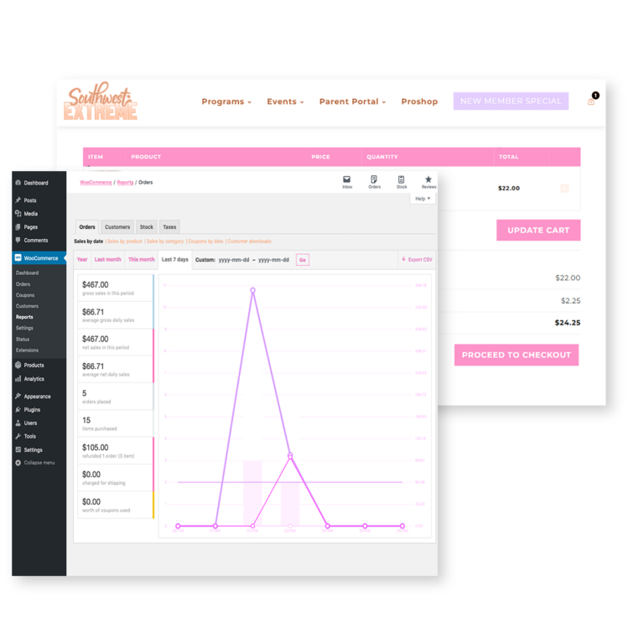Expand the Programs navigation dropdown
Viewport: 644px width, 644px height.
pos(226,101)
